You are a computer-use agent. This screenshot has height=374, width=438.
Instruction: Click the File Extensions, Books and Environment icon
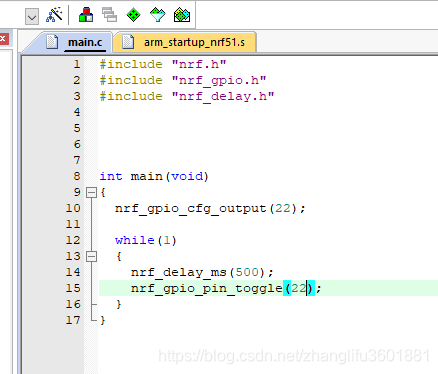[x=86, y=15]
